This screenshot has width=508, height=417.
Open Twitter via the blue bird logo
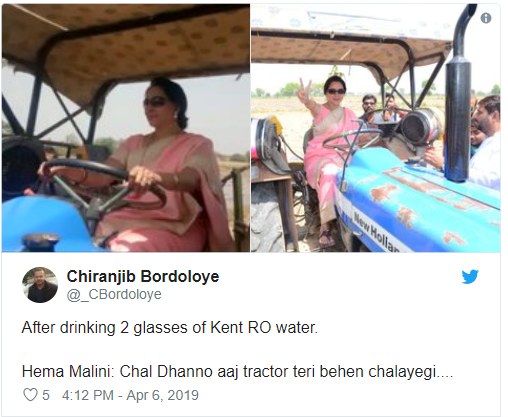point(470,277)
